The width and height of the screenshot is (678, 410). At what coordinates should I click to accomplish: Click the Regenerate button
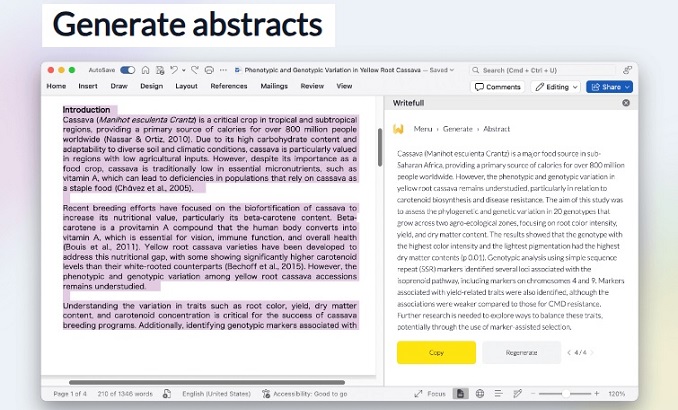(x=521, y=352)
